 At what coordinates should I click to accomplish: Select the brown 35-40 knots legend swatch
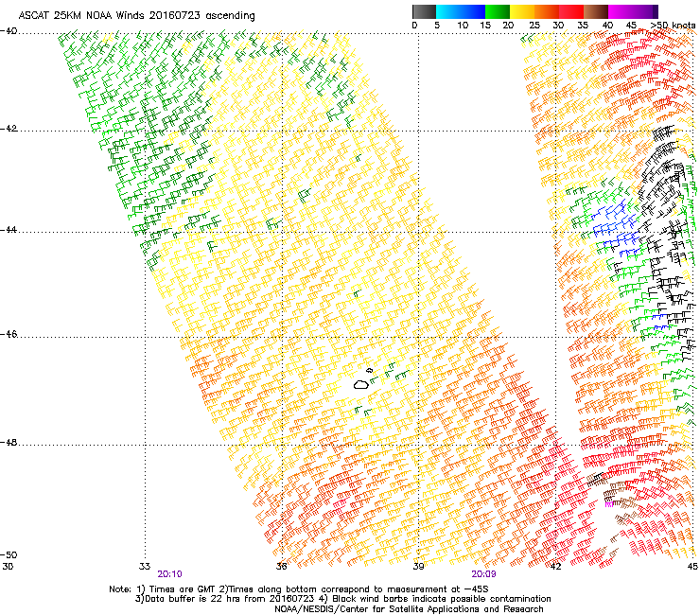tap(596, 11)
